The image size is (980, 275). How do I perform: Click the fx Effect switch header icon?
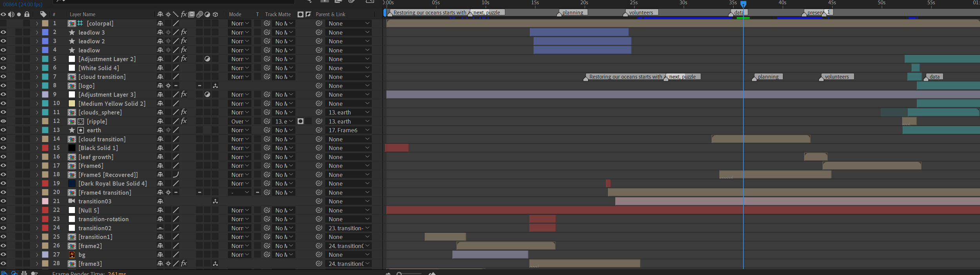[183, 14]
